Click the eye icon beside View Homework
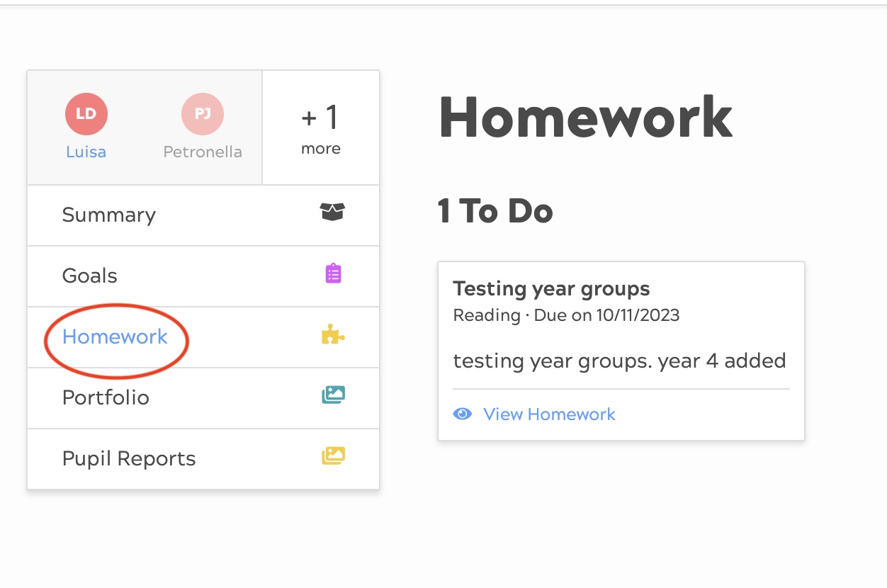This screenshot has width=887, height=588. click(x=463, y=414)
